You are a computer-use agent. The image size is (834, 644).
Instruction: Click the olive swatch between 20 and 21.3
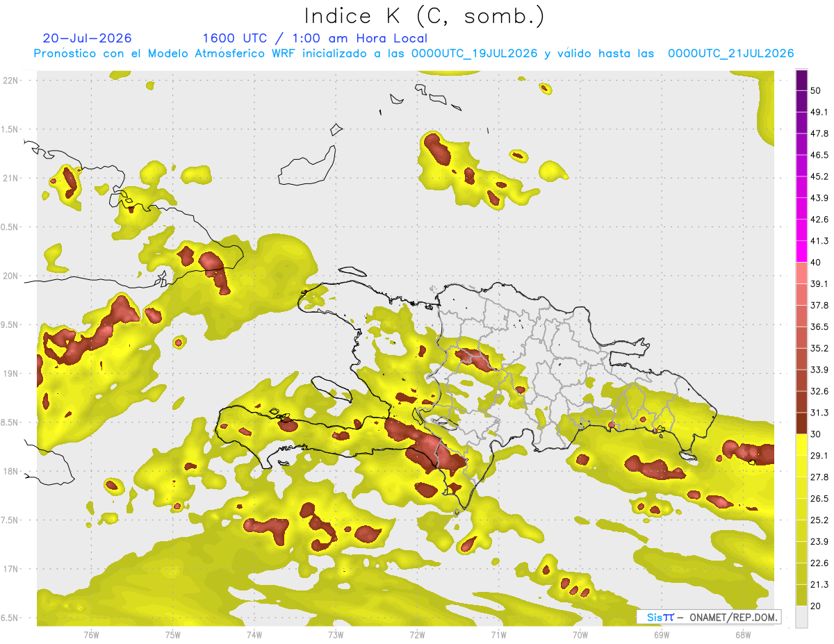[x=801, y=595]
